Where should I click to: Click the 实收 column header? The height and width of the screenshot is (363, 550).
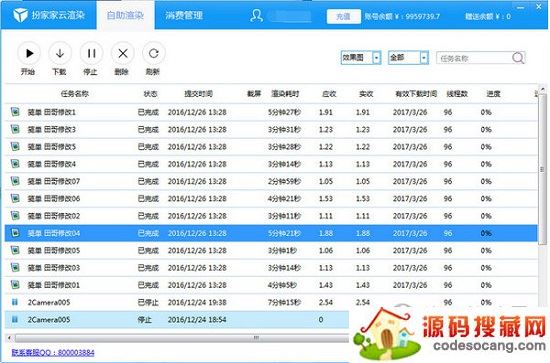click(x=366, y=94)
